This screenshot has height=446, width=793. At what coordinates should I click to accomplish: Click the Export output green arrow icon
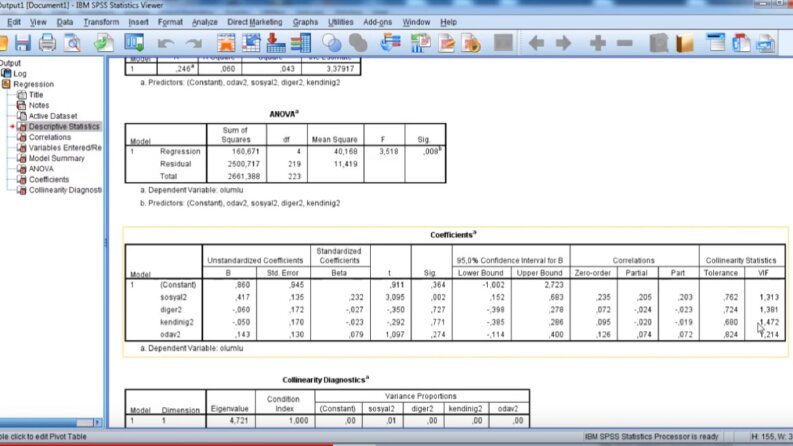(x=104, y=43)
